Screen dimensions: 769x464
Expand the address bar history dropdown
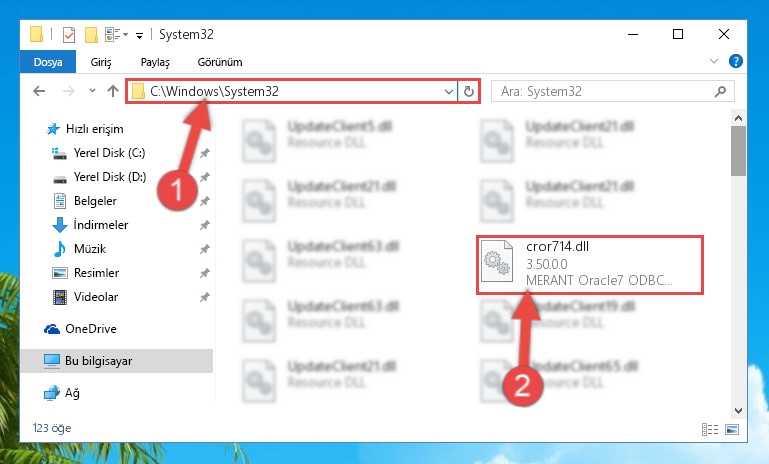448,92
